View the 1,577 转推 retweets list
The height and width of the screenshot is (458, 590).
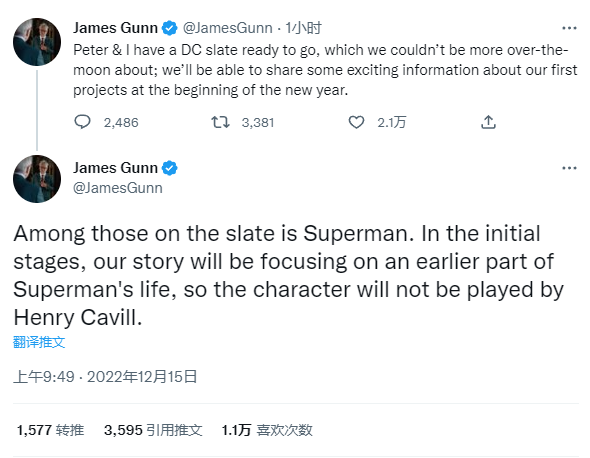[50, 430]
